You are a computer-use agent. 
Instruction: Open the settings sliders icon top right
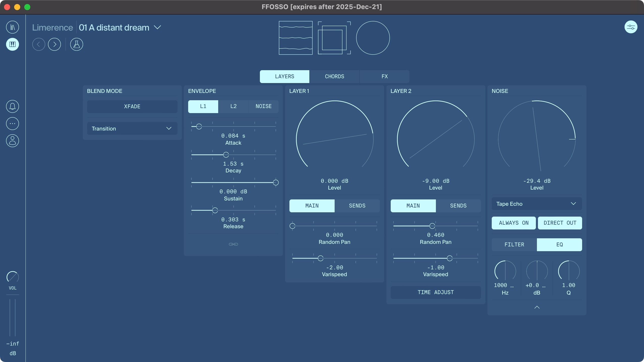coord(631,27)
